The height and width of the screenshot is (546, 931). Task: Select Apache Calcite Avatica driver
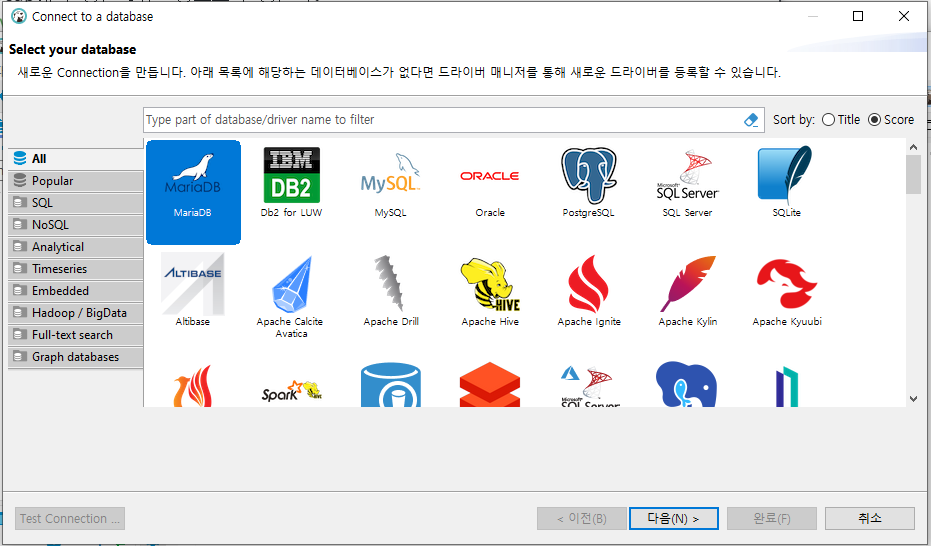click(290, 297)
